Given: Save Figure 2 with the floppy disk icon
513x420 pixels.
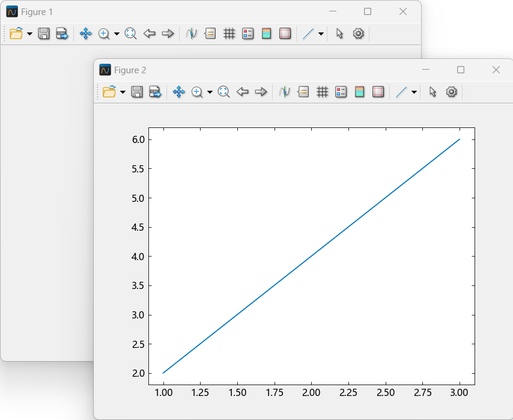Looking at the screenshot, I should [x=137, y=92].
